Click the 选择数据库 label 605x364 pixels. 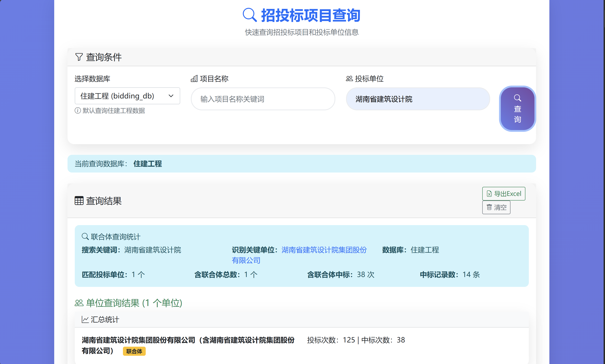point(92,79)
